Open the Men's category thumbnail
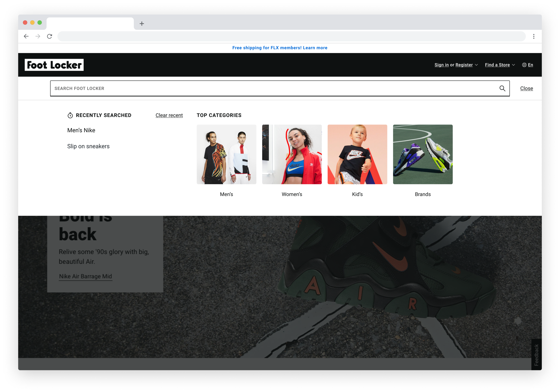The height and width of the screenshot is (392, 560). 226,154
